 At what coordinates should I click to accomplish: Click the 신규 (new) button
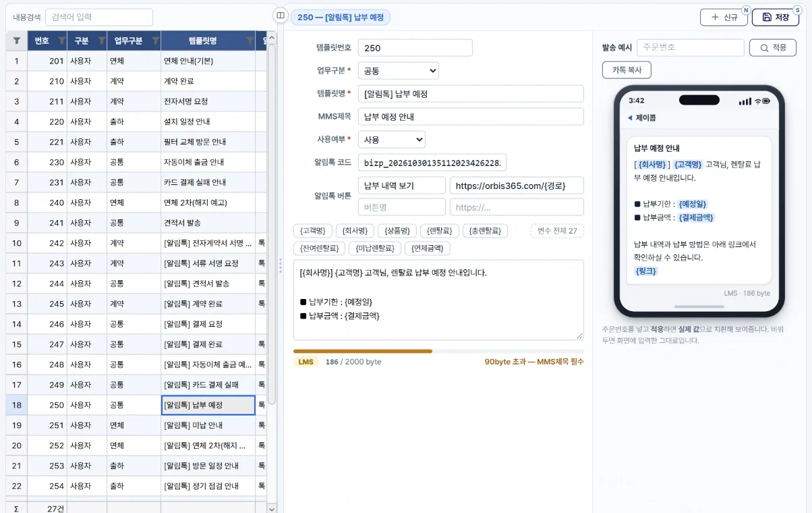(x=724, y=18)
